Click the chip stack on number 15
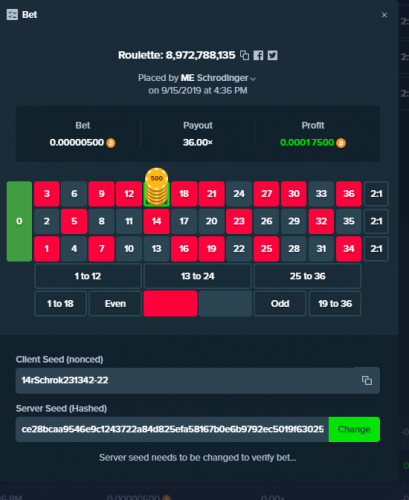 coord(156,187)
